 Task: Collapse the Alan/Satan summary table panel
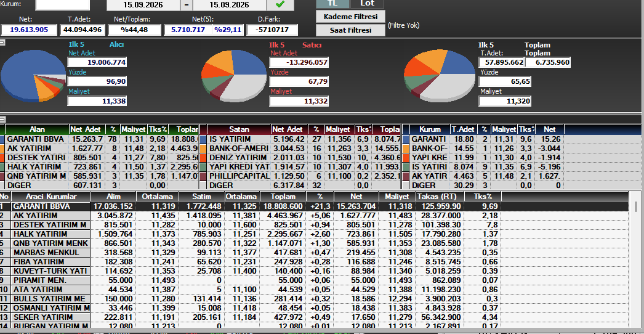pyautogui.click(x=2, y=120)
